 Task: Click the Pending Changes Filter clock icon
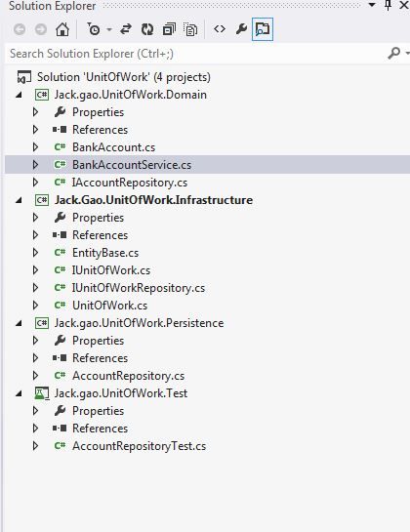tap(94, 29)
